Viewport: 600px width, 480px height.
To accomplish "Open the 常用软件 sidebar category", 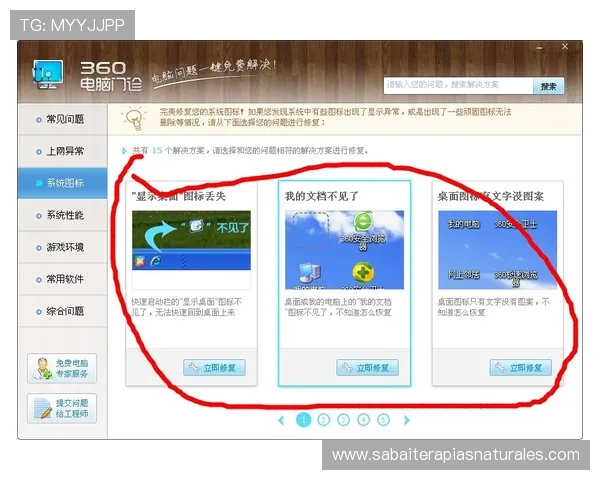I will tap(62, 279).
